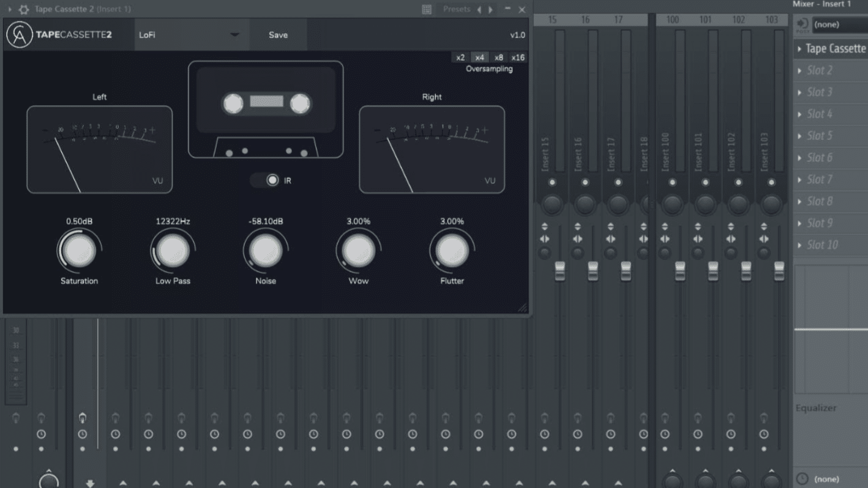Click the audio input icon beside the top (none) box
This screenshot has width=868, height=488.
point(803,24)
